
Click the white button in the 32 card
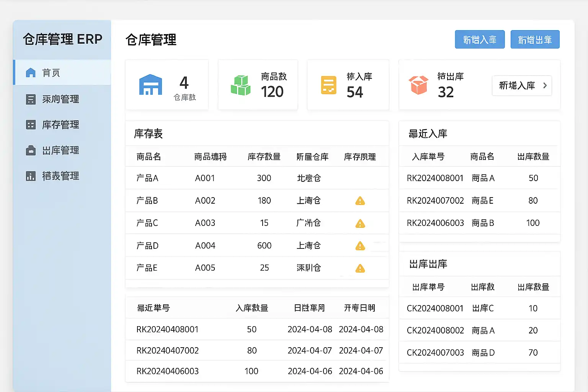522,85
